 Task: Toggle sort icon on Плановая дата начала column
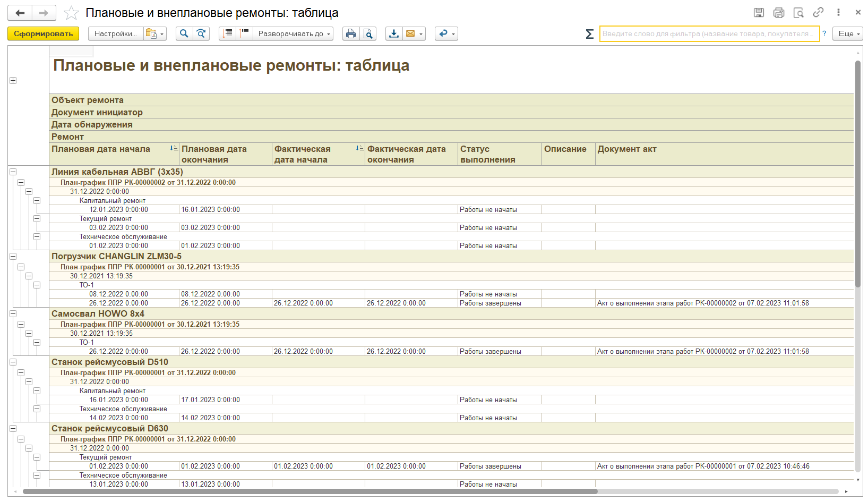coord(174,148)
